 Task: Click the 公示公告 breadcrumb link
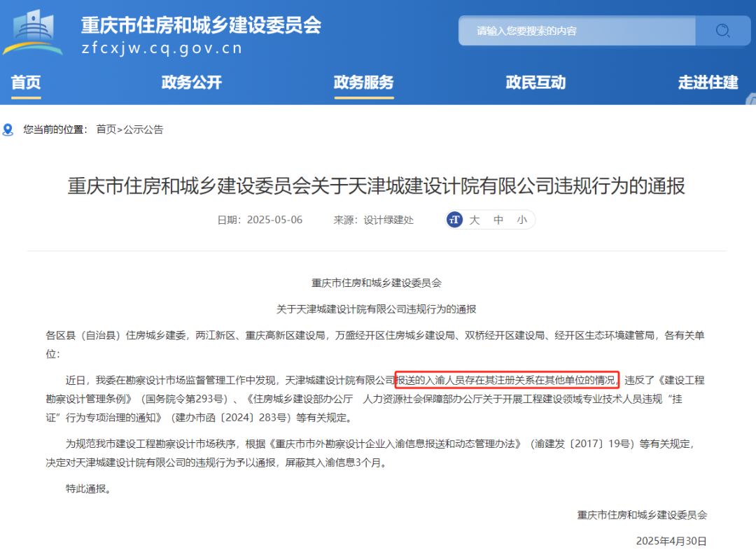143,129
